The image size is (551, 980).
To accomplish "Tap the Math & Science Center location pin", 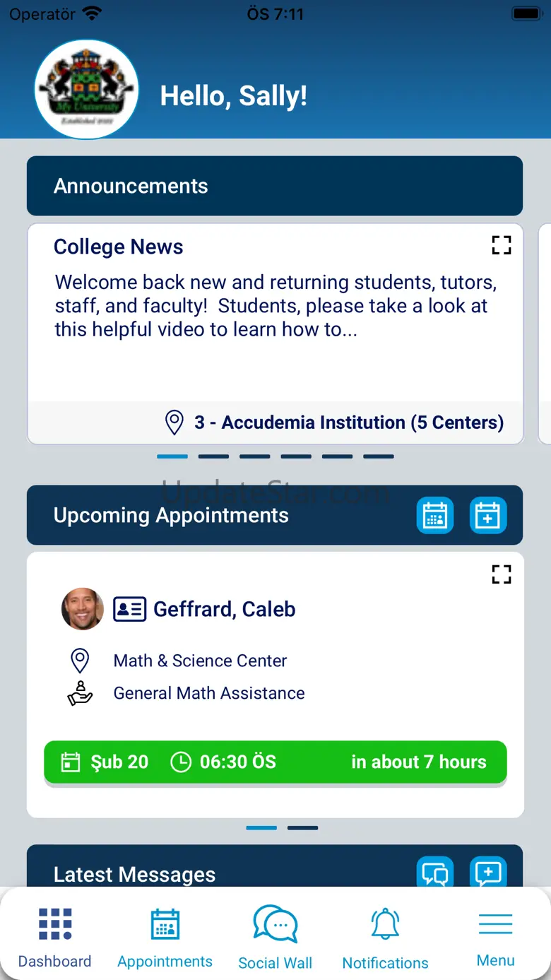I will click(80, 661).
